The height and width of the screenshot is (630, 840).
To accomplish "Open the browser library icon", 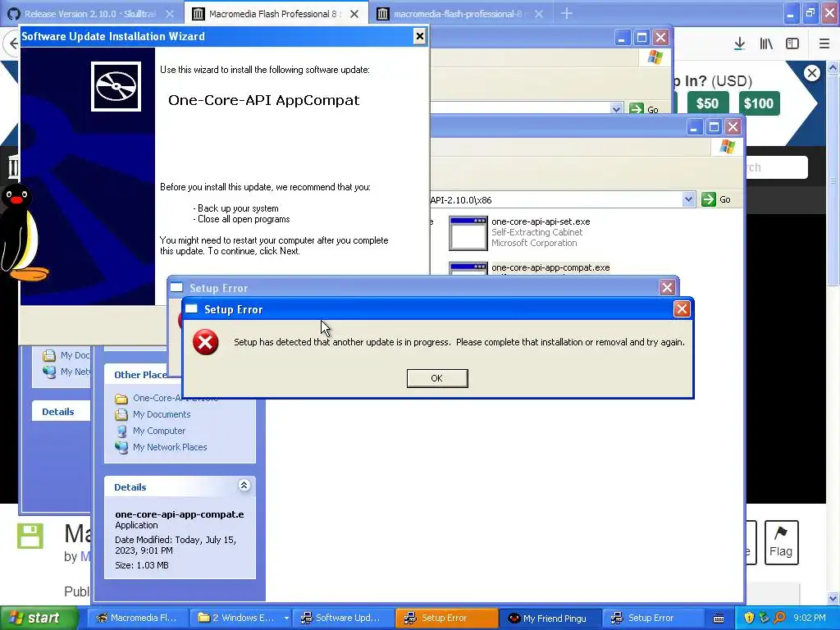I will pyautogui.click(x=766, y=44).
